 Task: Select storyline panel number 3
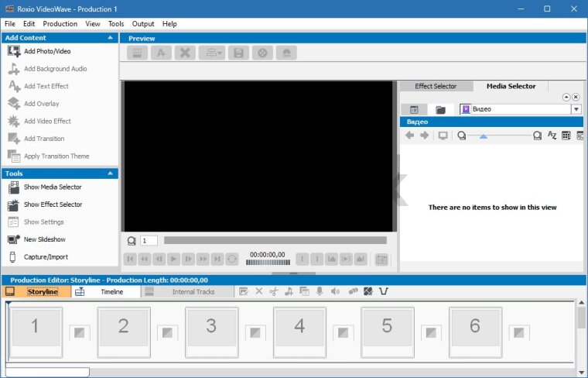pos(211,327)
